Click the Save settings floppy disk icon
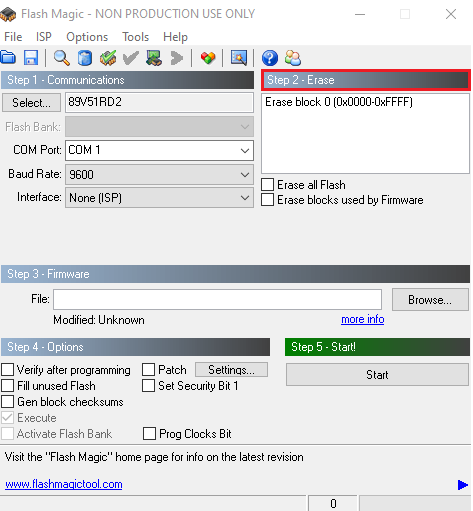This screenshot has width=473, height=511. [x=31, y=58]
